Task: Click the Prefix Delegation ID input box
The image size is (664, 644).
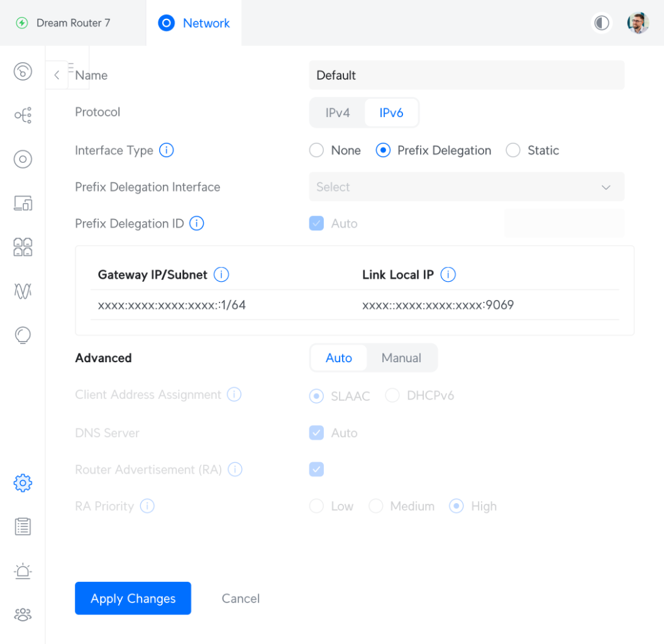Action: click(564, 223)
